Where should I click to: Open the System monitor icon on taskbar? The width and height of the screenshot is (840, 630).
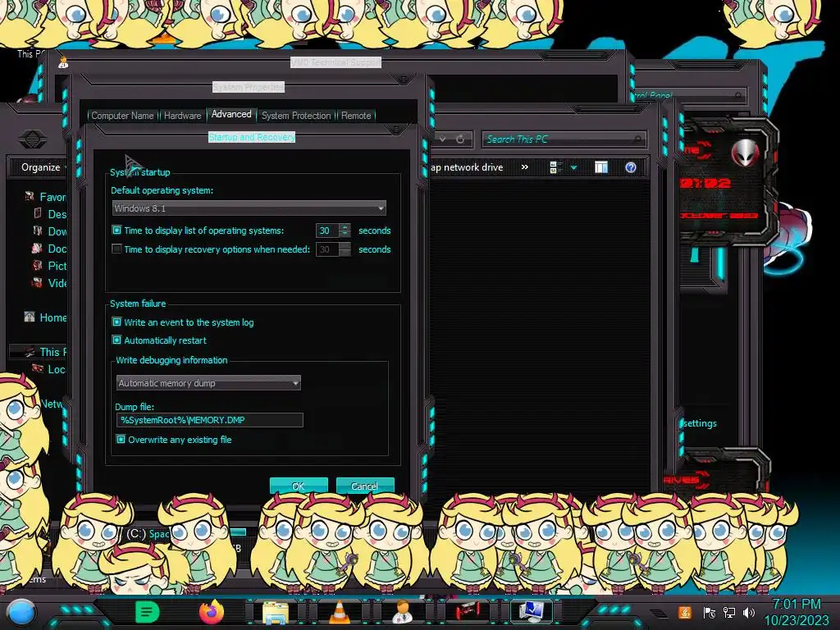click(x=532, y=612)
